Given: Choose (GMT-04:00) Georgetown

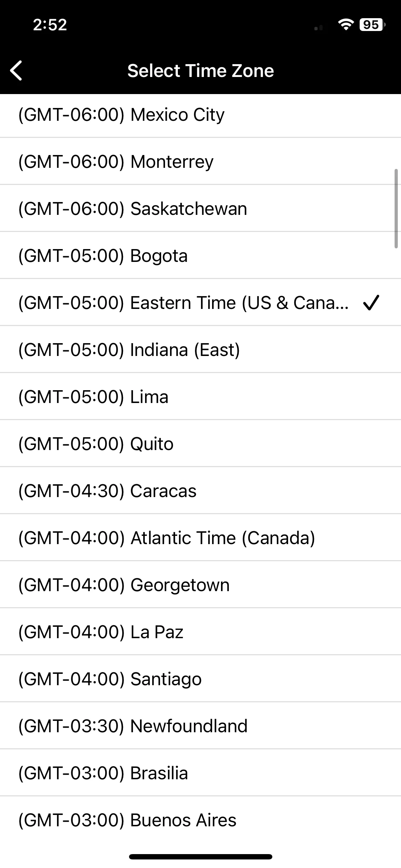Looking at the screenshot, I should pyautogui.click(x=200, y=584).
